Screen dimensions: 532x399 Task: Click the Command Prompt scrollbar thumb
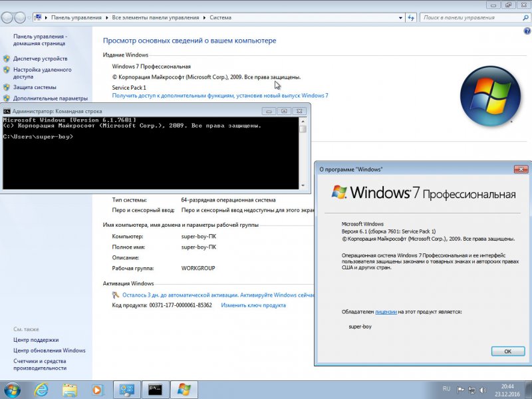[303, 129]
